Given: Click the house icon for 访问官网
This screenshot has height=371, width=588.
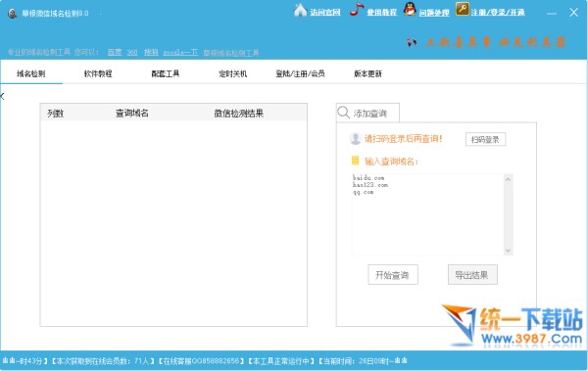Looking at the screenshot, I should point(300,10).
